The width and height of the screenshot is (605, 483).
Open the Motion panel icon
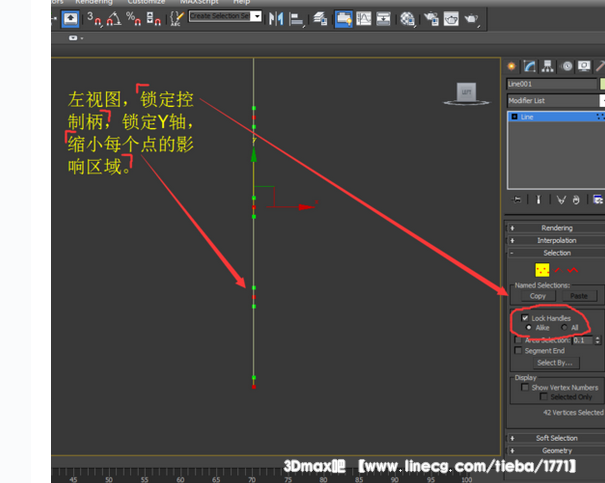566,67
